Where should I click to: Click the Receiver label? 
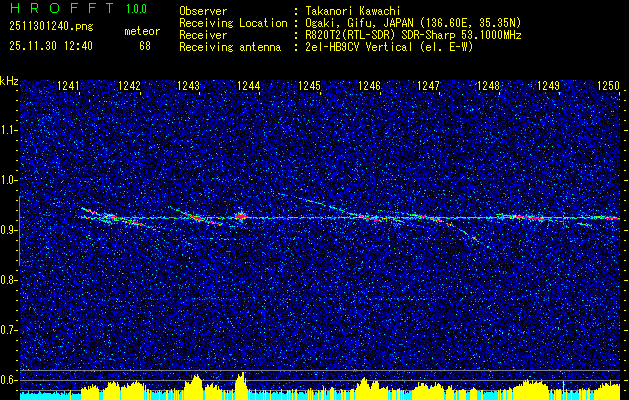(203, 35)
